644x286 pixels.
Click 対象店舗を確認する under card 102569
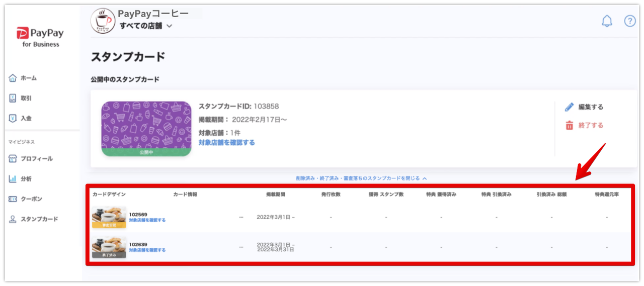point(147,220)
